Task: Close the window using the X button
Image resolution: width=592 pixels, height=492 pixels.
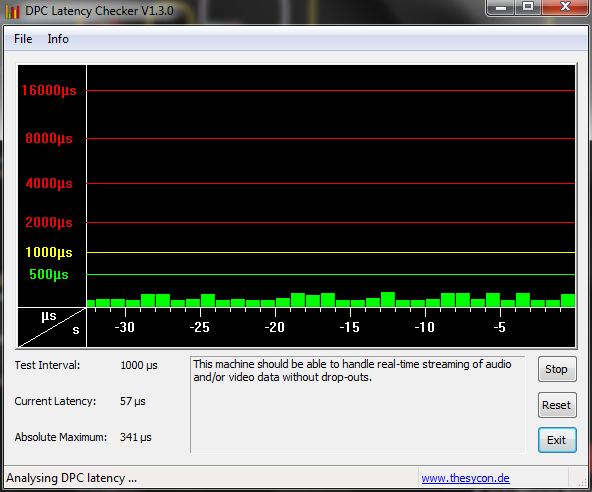Action: [x=565, y=7]
